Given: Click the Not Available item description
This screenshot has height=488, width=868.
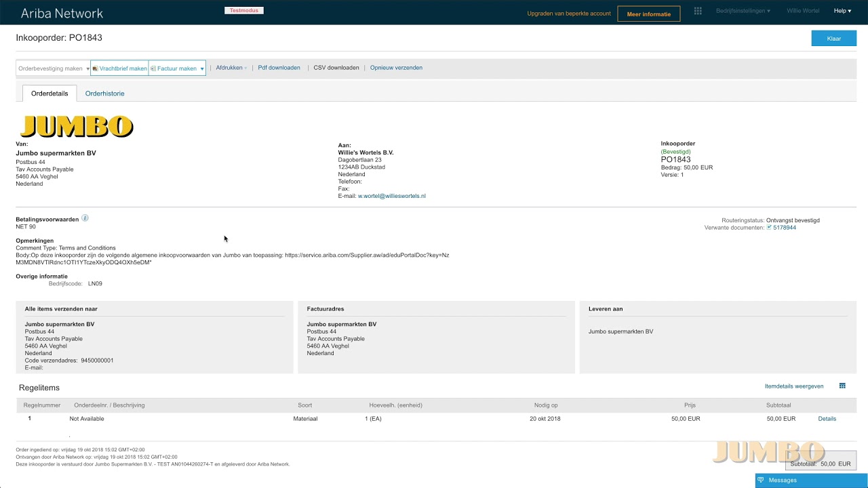Looking at the screenshot, I should [x=87, y=419].
